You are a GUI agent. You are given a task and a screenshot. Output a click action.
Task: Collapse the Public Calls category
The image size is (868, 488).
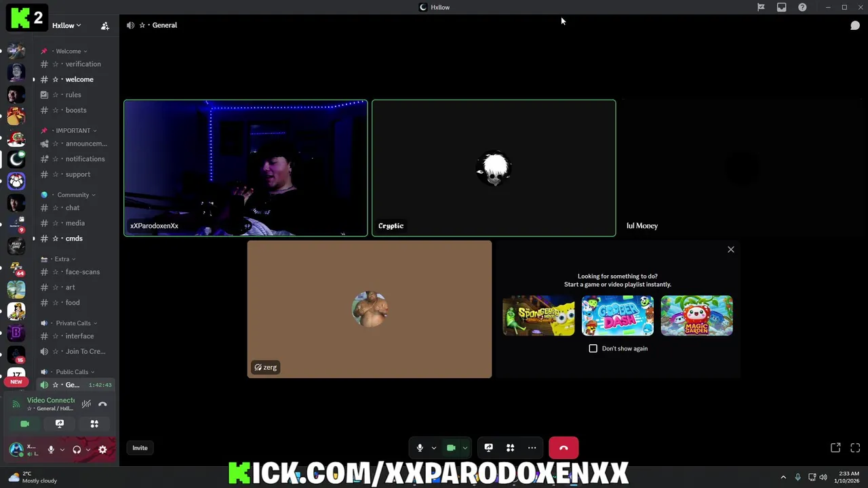point(72,372)
